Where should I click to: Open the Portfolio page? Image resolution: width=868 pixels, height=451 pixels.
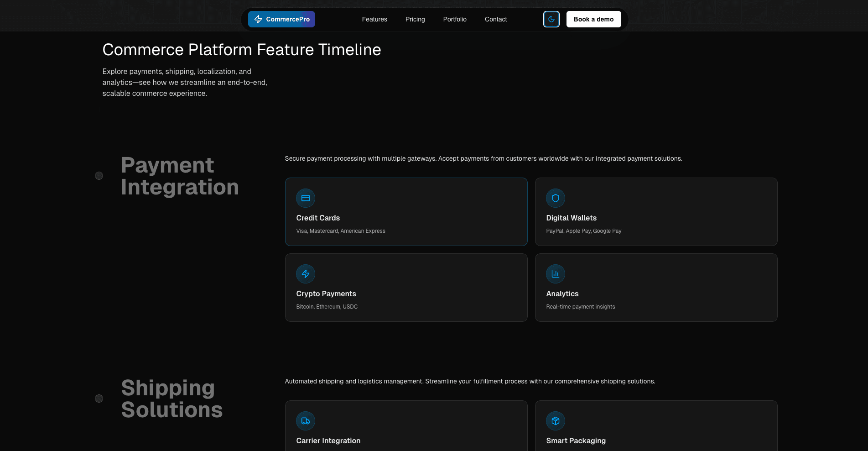coord(455,19)
